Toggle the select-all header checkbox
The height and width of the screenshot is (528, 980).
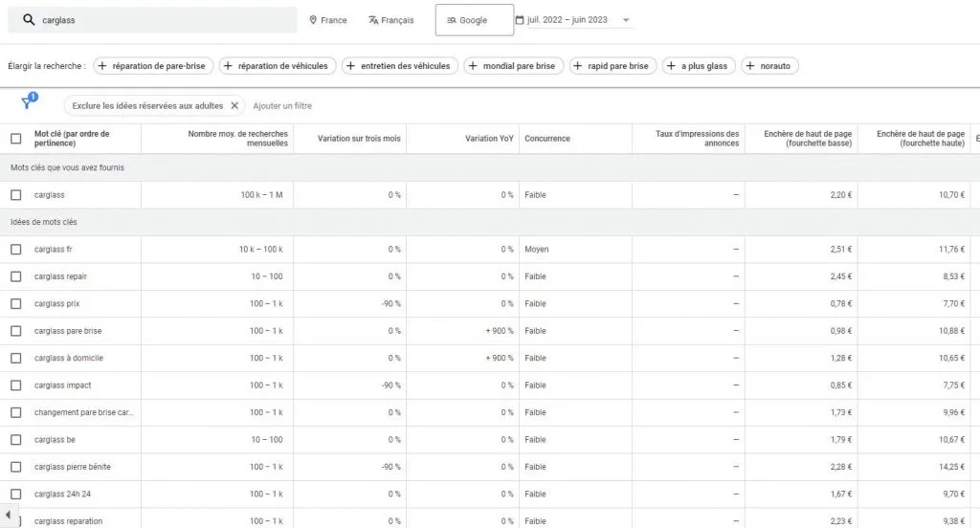click(15, 138)
